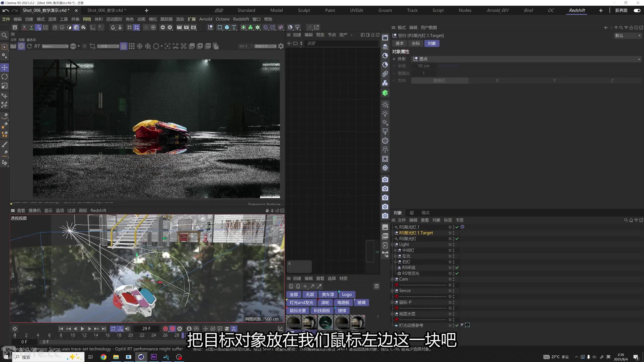
Task: Click the record active objects keyframe button
Action: coord(166,329)
